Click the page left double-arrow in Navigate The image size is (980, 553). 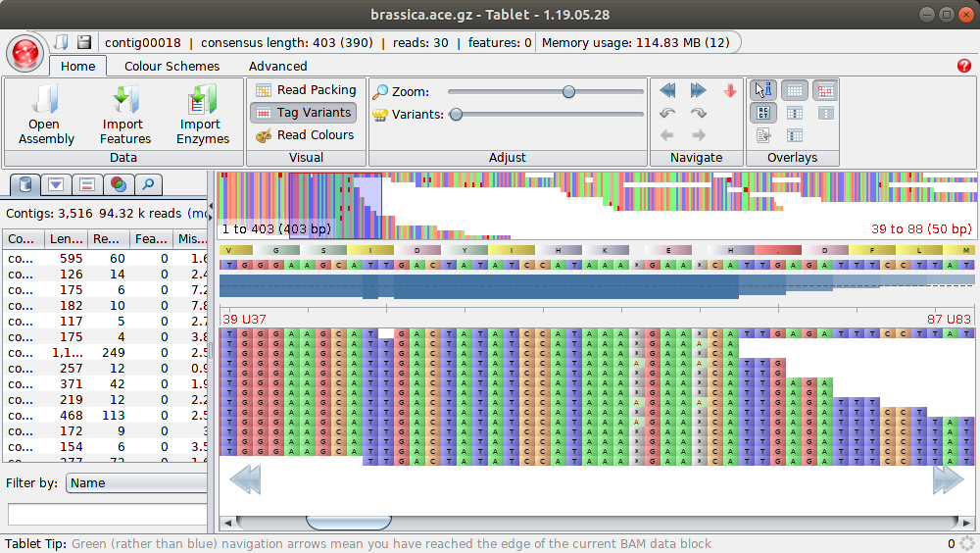click(x=667, y=90)
